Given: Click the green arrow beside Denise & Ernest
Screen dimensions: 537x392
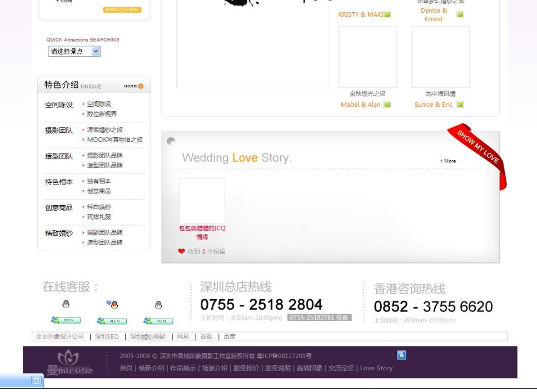Looking at the screenshot, I should pyautogui.click(x=460, y=14).
